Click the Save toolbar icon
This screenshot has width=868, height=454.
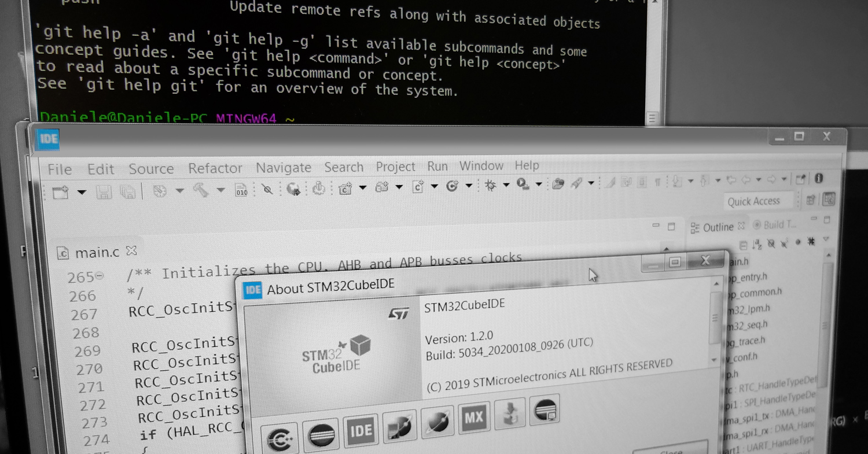[104, 192]
